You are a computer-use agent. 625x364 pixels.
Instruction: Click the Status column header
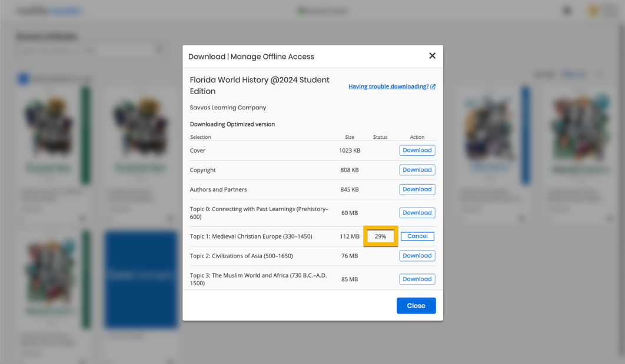tap(380, 137)
